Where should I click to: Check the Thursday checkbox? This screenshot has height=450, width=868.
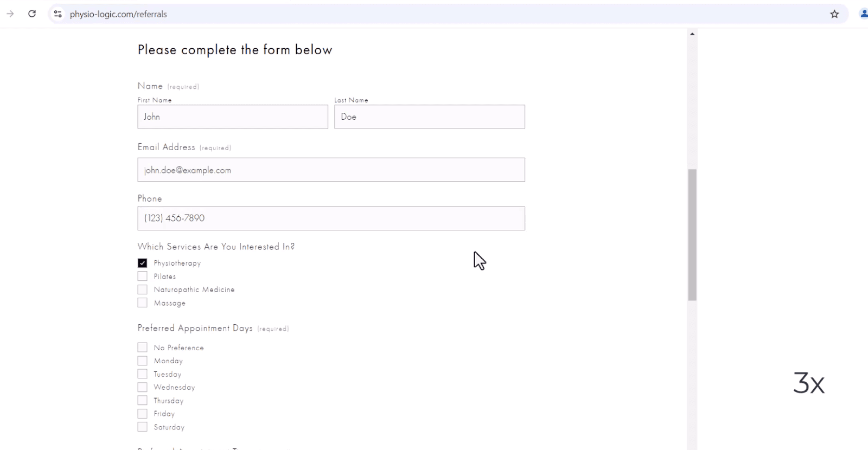point(143,401)
